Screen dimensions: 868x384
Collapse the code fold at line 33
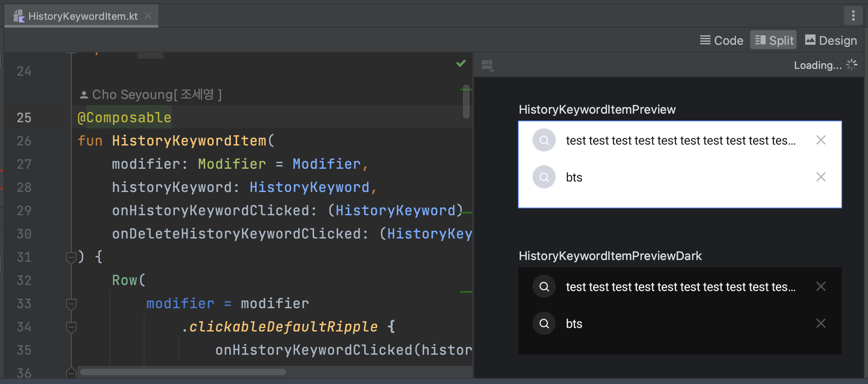click(71, 304)
